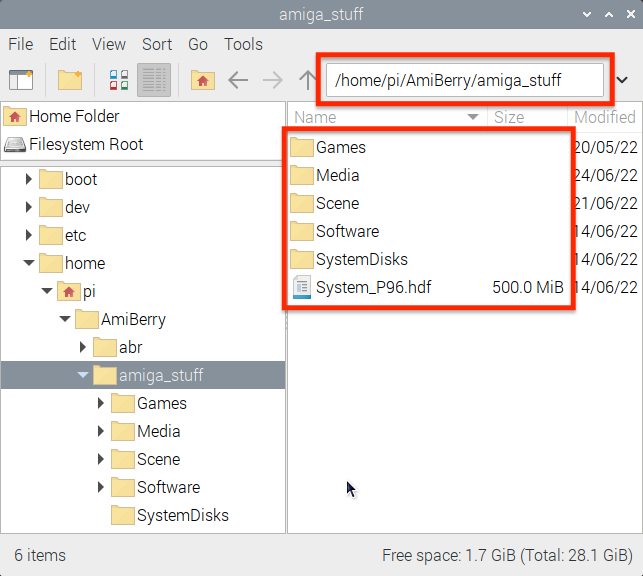Click the 500.0 MiB size cell
The image size is (643, 576).
pyautogui.click(x=528, y=287)
